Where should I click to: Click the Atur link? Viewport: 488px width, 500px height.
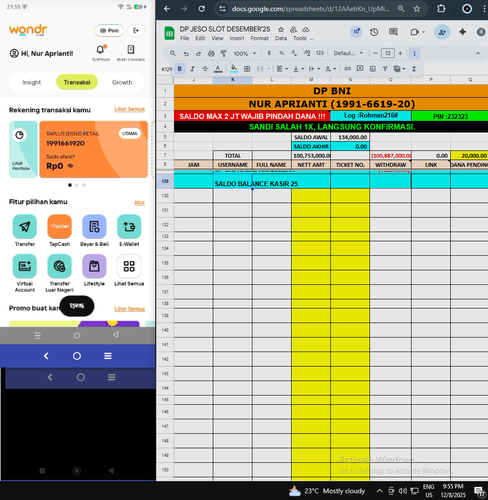pos(139,202)
